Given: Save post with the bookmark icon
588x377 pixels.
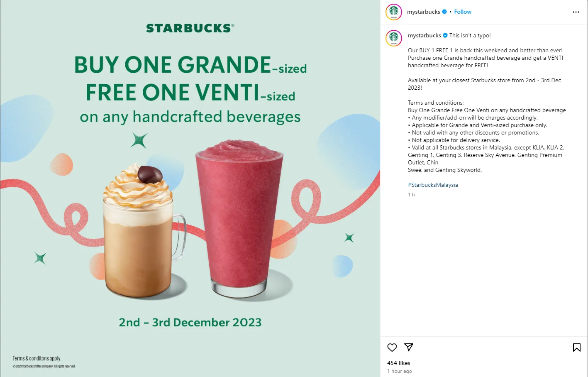Looking at the screenshot, I should 576,348.
